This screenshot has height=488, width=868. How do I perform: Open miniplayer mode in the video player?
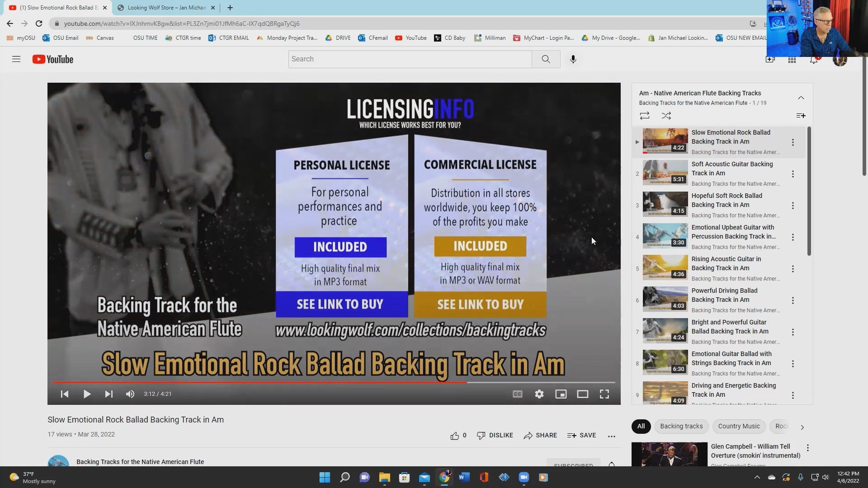(561, 394)
